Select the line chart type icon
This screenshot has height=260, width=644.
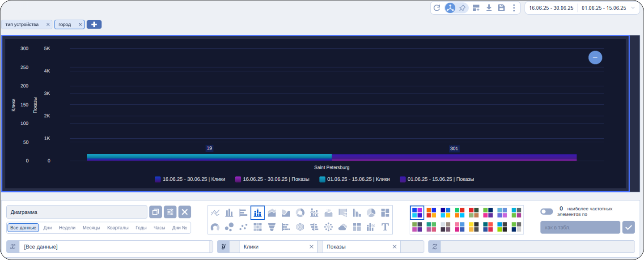point(215,213)
